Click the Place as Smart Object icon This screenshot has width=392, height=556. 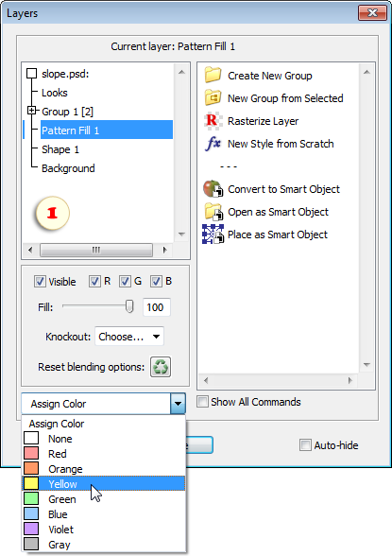coord(213,235)
